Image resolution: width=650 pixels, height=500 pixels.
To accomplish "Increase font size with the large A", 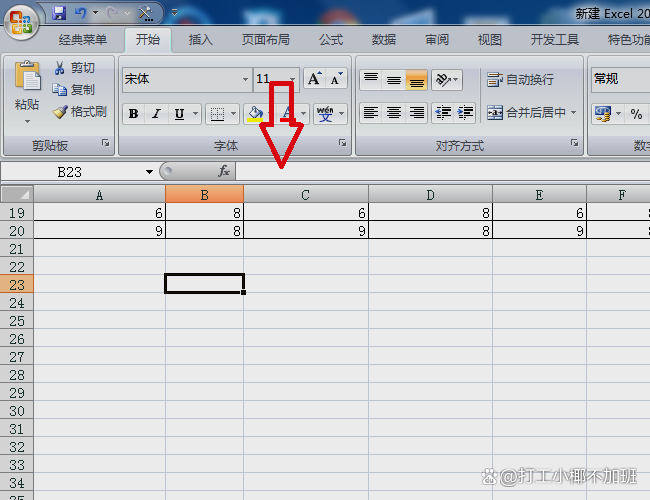I will pyautogui.click(x=314, y=79).
